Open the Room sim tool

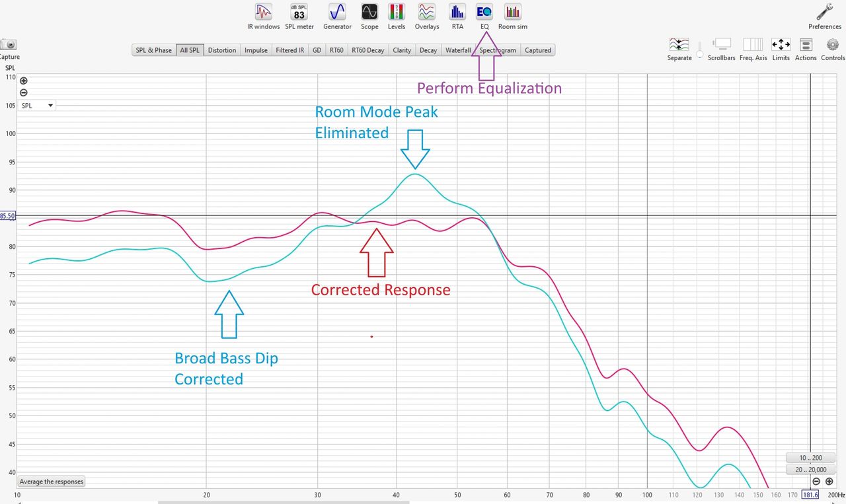pos(513,17)
